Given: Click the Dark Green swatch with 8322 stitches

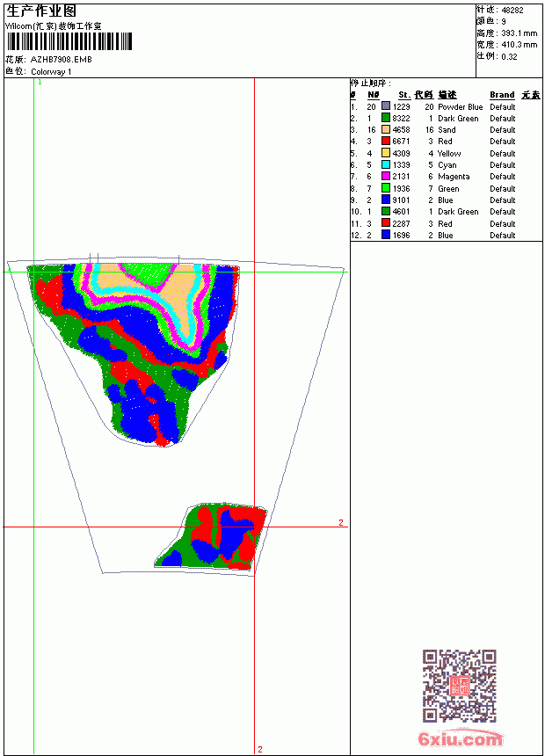Looking at the screenshot, I should pos(386,118).
